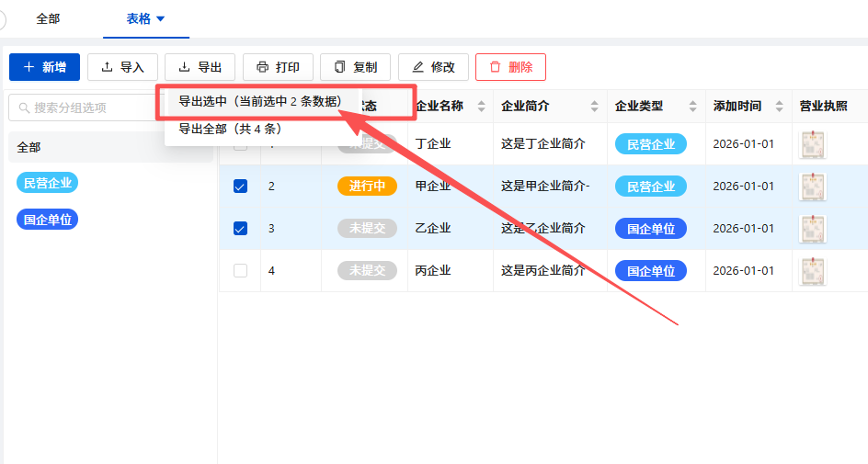Click the 新增 plus icon button

pos(29,67)
